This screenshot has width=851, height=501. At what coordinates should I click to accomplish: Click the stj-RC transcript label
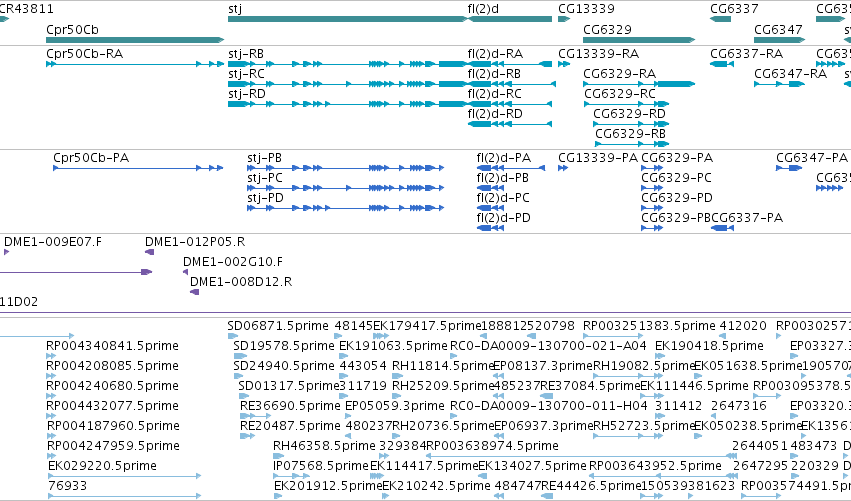point(246,74)
